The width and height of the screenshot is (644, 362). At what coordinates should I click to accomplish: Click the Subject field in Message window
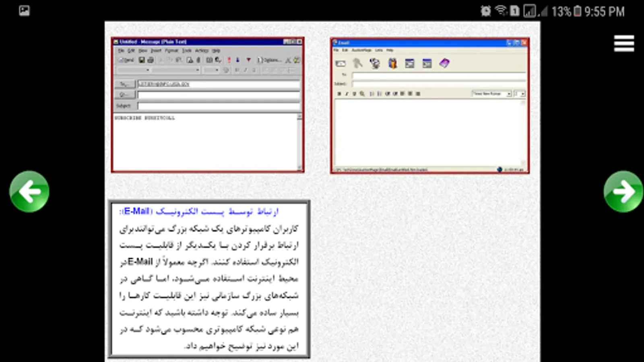219,106
